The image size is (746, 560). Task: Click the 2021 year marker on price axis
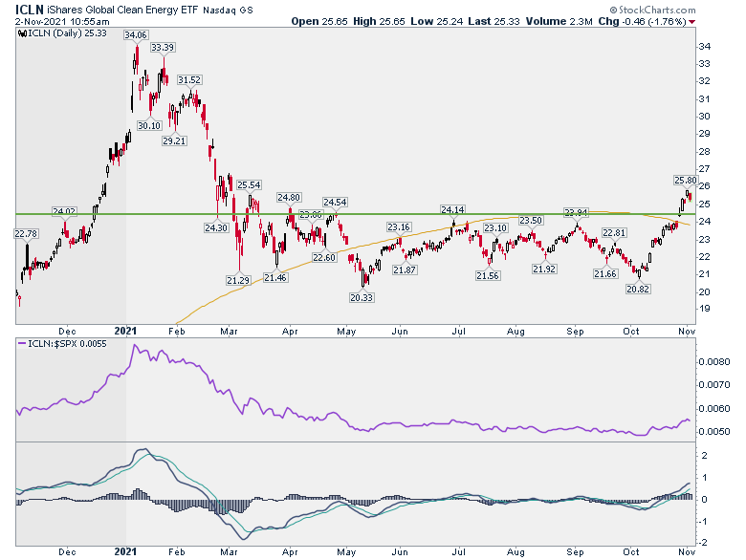tap(126, 331)
